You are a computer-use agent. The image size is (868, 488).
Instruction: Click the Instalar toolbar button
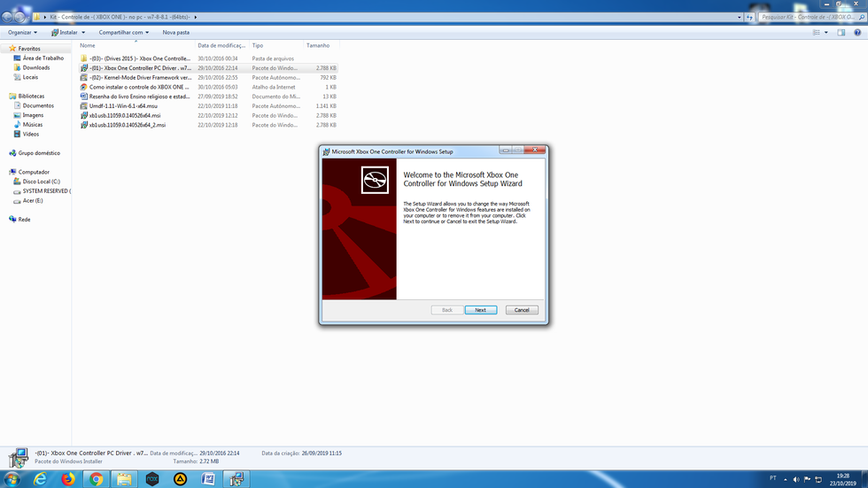click(68, 33)
